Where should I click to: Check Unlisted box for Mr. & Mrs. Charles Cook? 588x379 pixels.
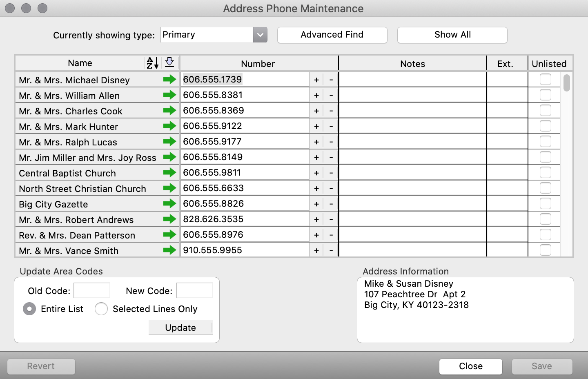tap(545, 111)
